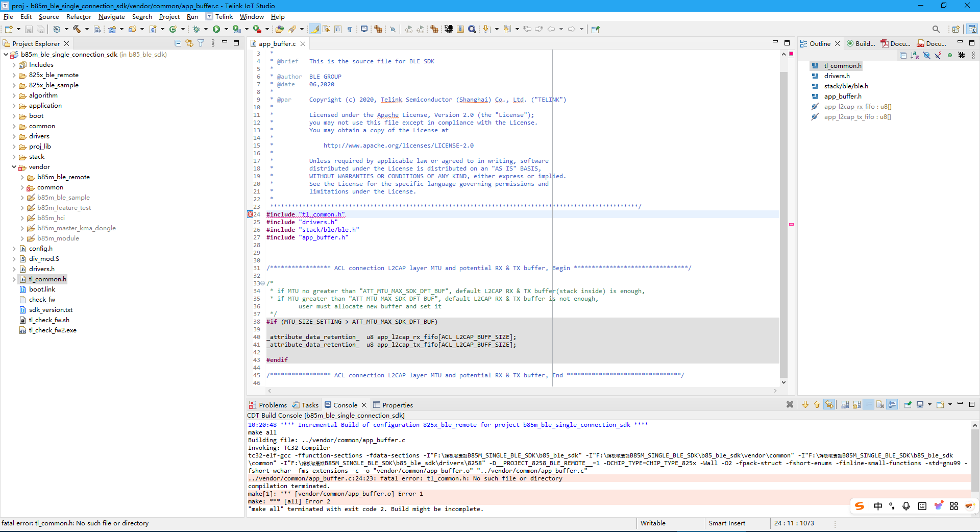Open the Build hammer dropdown arrow
The height and width of the screenshot is (532, 980).
(x=86, y=29)
